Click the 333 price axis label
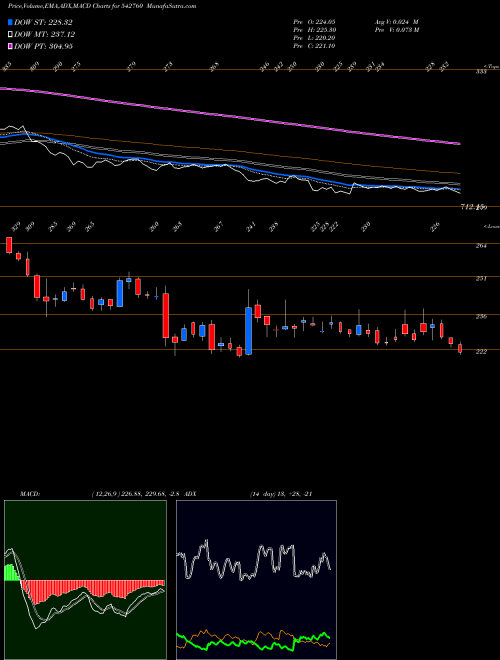This screenshot has width=500, height=660. coord(481,72)
